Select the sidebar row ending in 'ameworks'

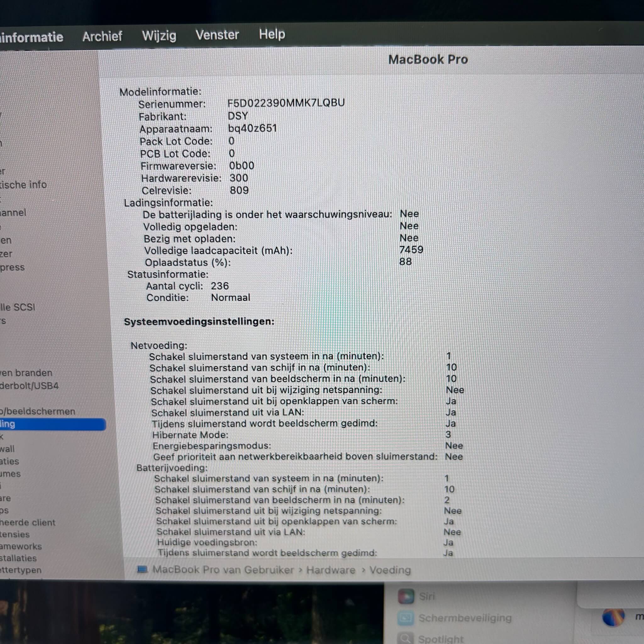click(x=21, y=546)
